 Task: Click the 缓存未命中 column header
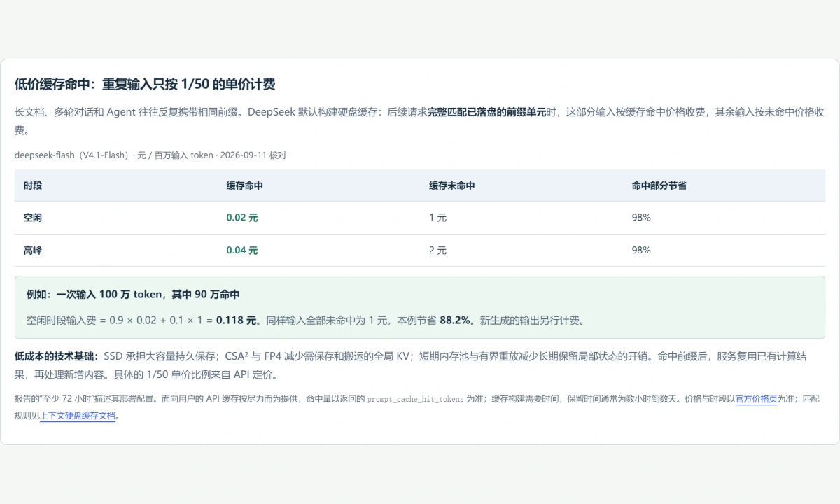point(452,185)
